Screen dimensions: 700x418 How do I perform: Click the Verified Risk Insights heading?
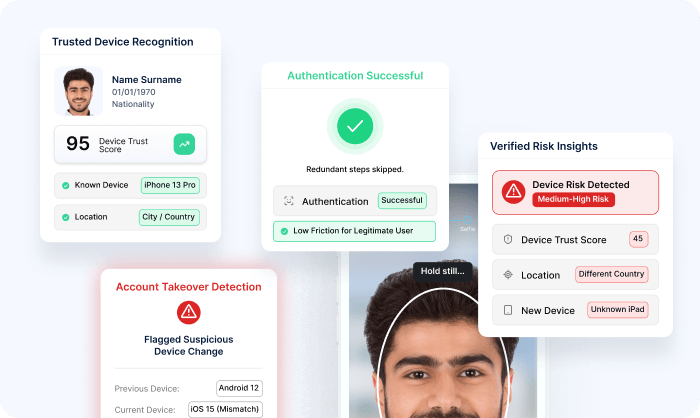pos(544,146)
